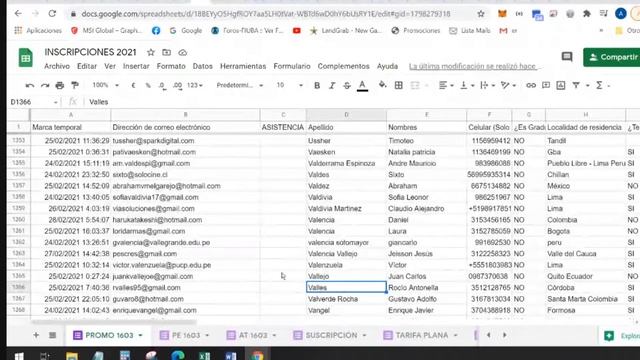This screenshot has height=360, width=640.
Task: Switch to the SUSCRIPCION sheet tab
Action: point(330,336)
